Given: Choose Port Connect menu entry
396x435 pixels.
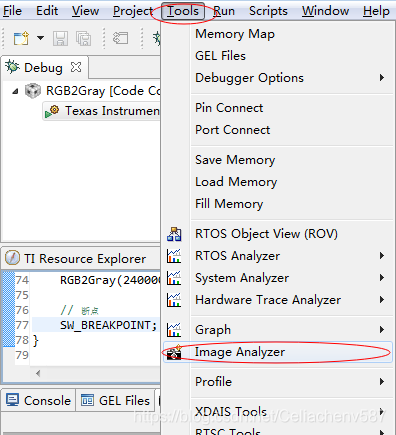Looking at the screenshot, I should 233,130.
